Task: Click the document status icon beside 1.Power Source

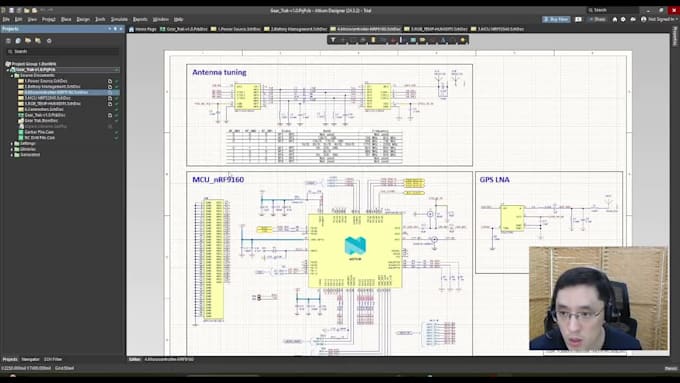Action: (x=110, y=81)
